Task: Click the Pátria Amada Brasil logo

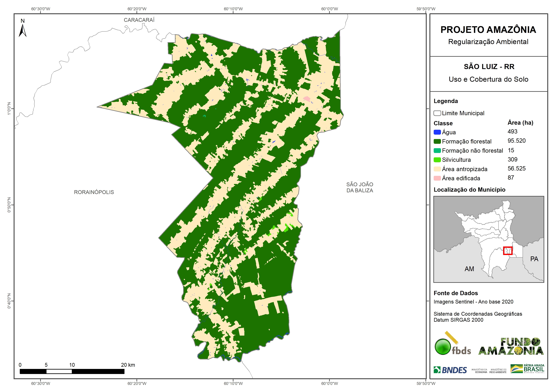Action: tap(527, 369)
